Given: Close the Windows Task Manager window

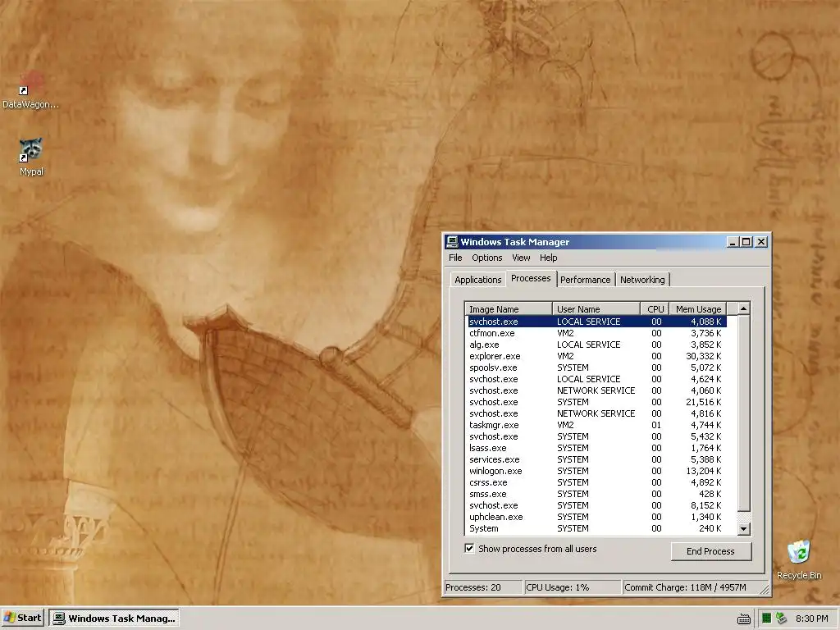Looking at the screenshot, I should point(760,242).
